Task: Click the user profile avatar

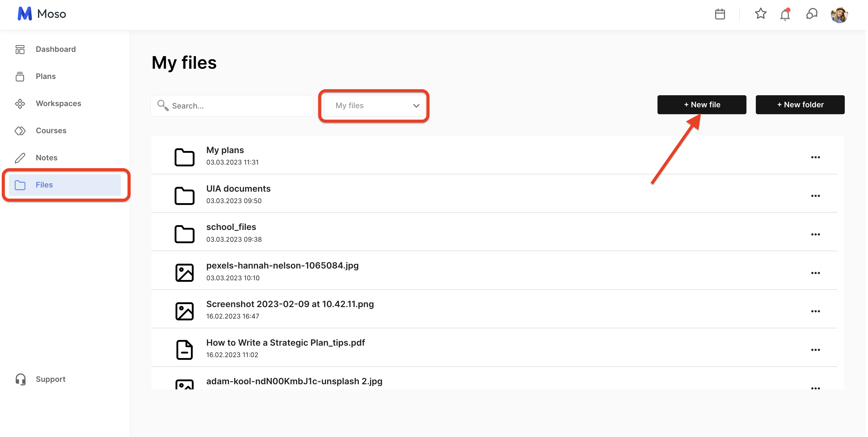Action: tap(839, 15)
